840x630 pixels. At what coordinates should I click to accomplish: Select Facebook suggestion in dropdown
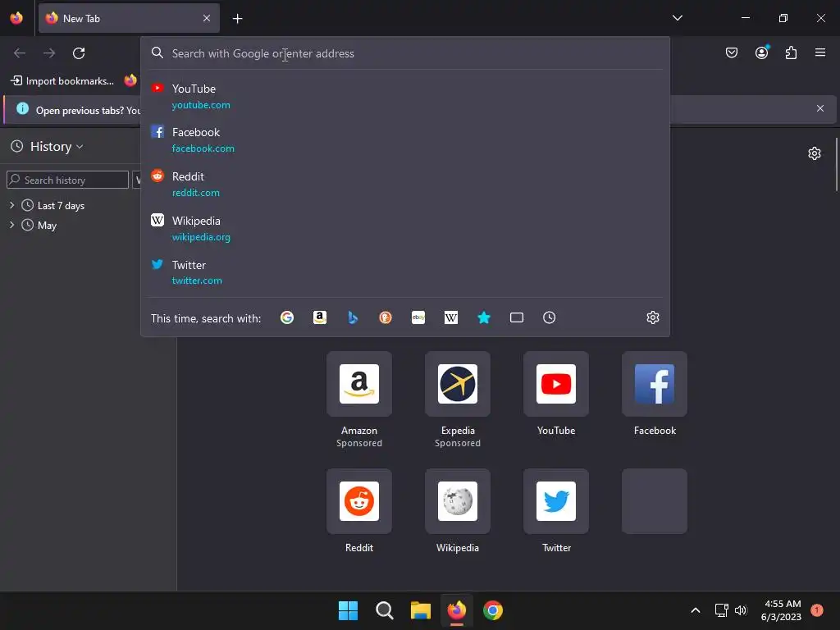click(x=405, y=139)
